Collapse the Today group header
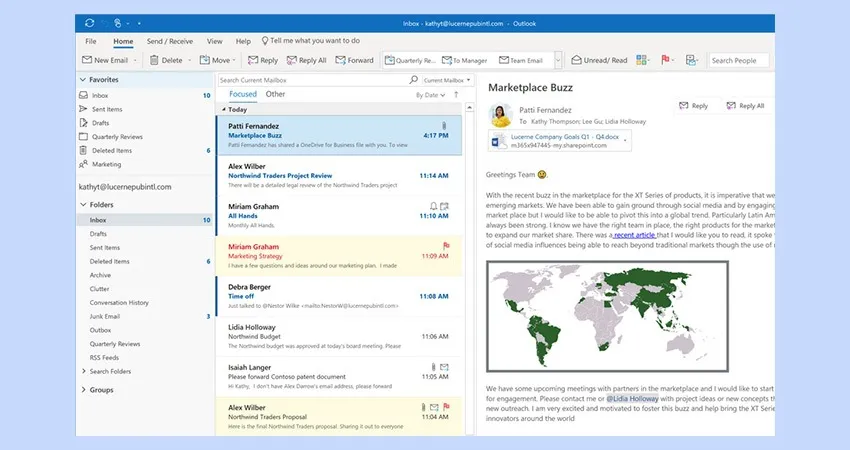This screenshot has width=850, height=450. coord(224,110)
